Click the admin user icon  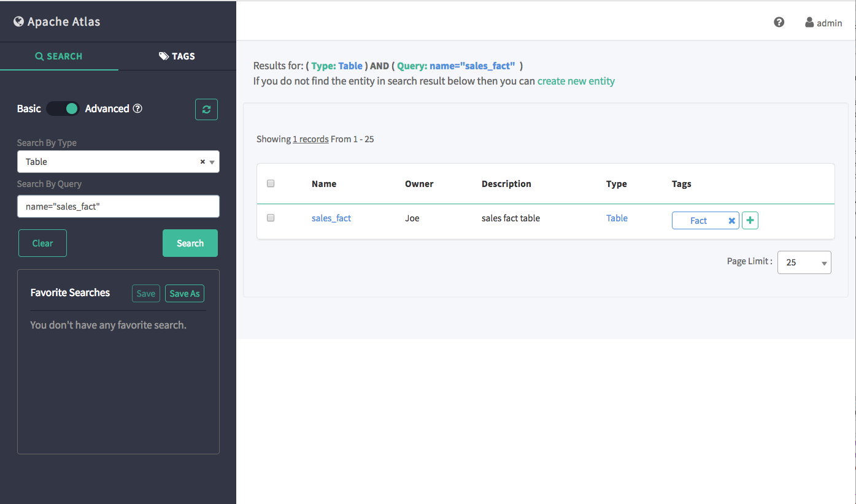(809, 22)
